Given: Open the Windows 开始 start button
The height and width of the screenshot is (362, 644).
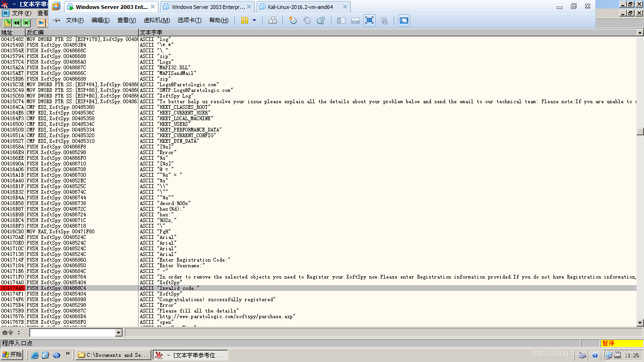Looking at the screenshot, I should point(12,355).
